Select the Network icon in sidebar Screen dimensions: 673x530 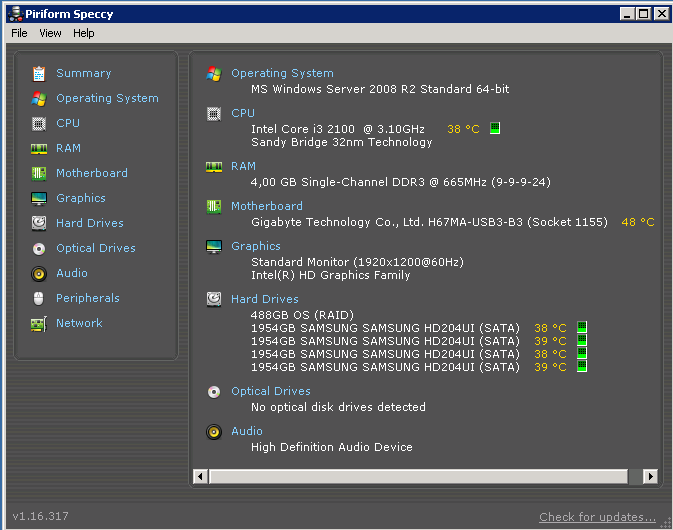(39, 323)
